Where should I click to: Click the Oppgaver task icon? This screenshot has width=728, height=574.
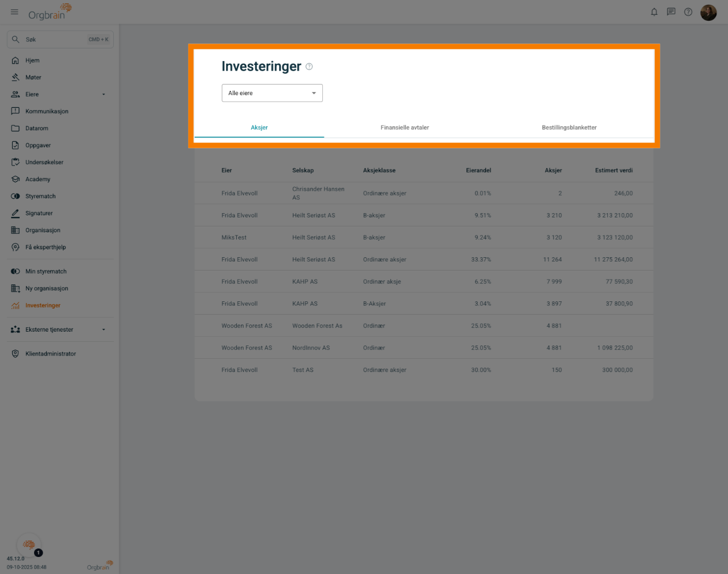point(15,146)
